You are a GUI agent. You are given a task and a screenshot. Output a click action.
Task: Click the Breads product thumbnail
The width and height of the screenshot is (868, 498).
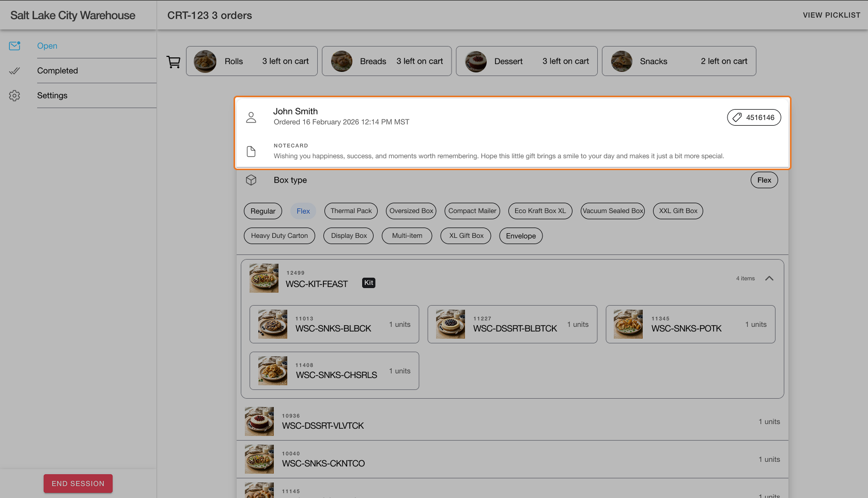[342, 62]
